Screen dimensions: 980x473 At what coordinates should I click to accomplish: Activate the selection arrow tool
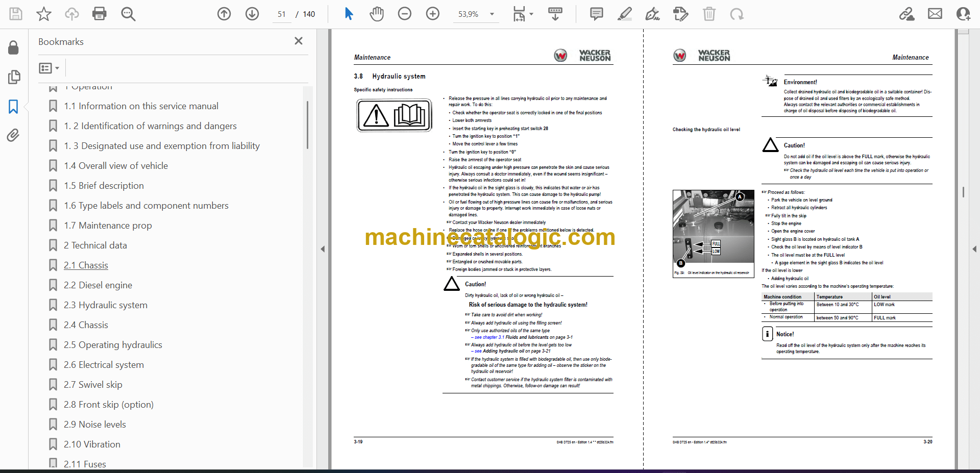pos(349,14)
